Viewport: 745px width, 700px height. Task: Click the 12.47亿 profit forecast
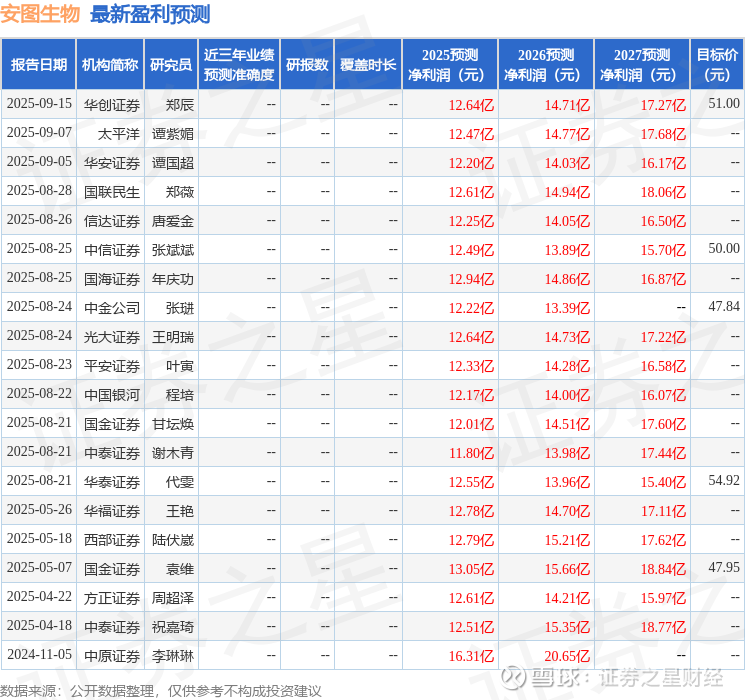pyautogui.click(x=471, y=134)
